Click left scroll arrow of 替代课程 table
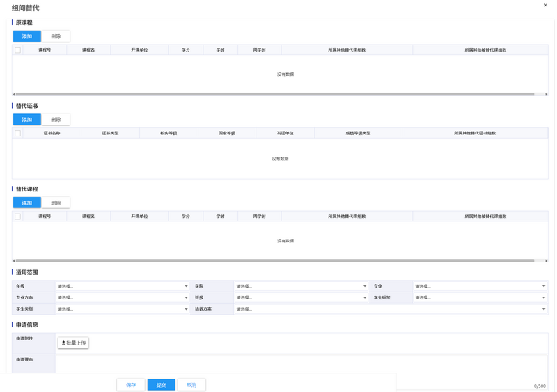The height and width of the screenshot is (392, 557). click(14, 260)
